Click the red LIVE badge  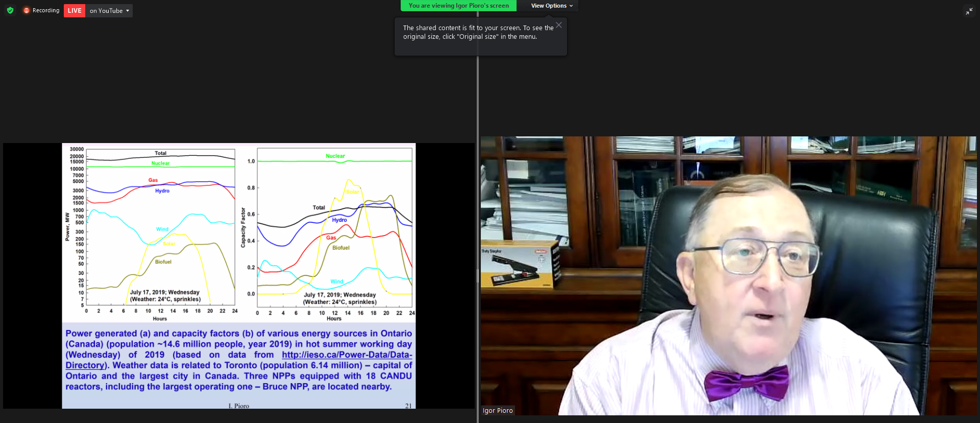click(75, 11)
